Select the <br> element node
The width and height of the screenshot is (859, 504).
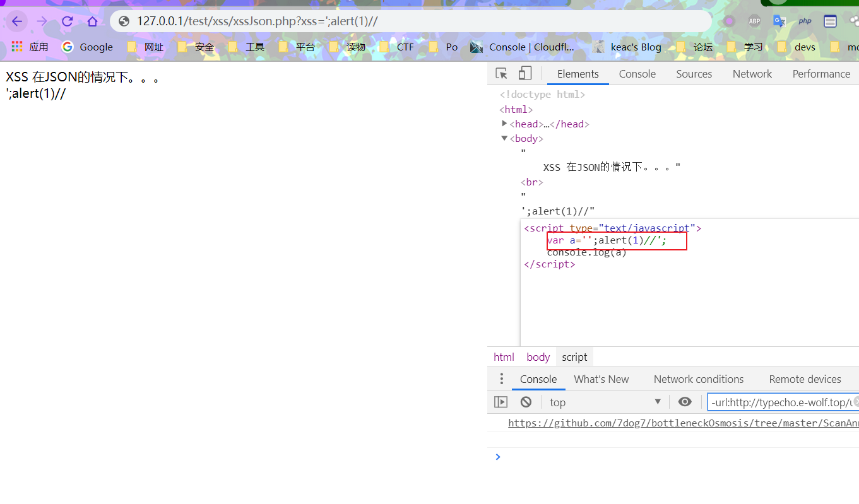point(532,182)
